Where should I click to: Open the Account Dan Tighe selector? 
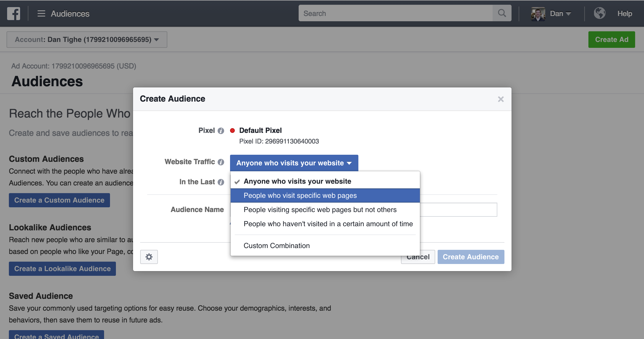pos(87,40)
